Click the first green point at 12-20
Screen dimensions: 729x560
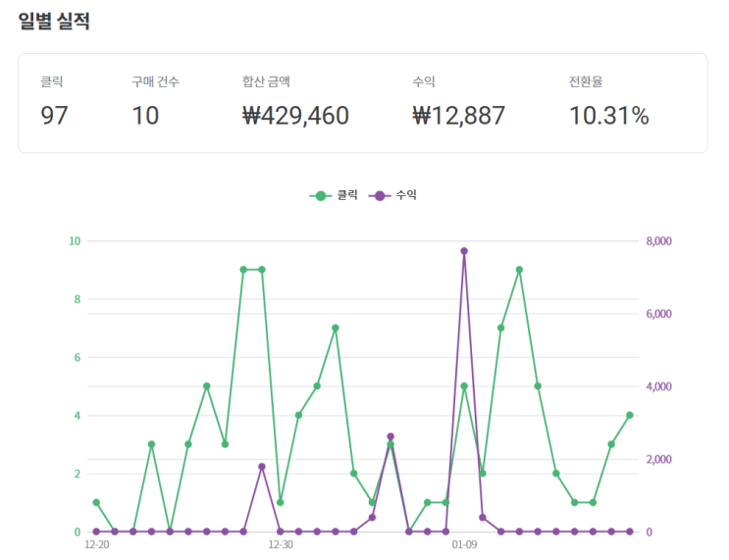(96, 502)
